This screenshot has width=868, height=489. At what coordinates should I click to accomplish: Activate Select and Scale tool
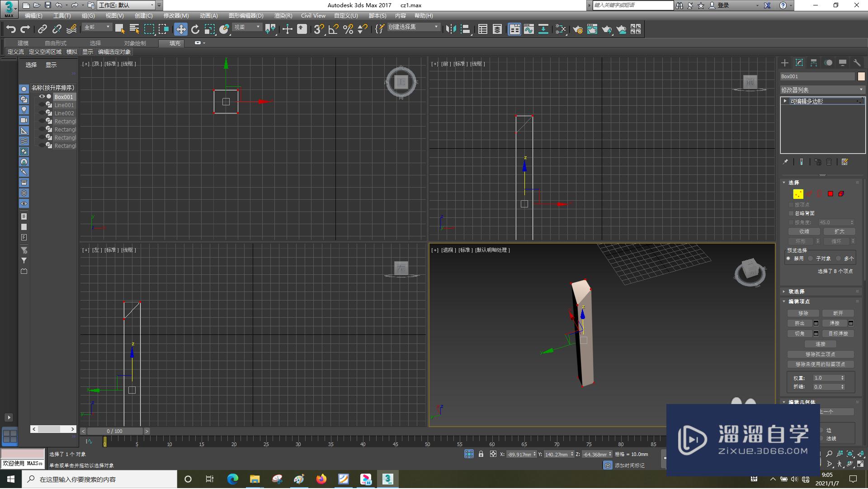[210, 29]
